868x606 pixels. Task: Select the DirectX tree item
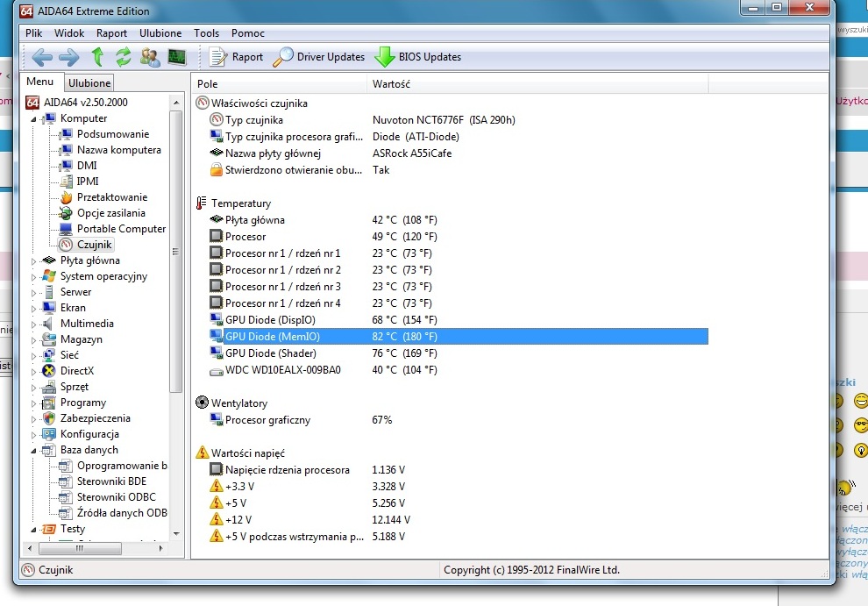coord(78,371)
